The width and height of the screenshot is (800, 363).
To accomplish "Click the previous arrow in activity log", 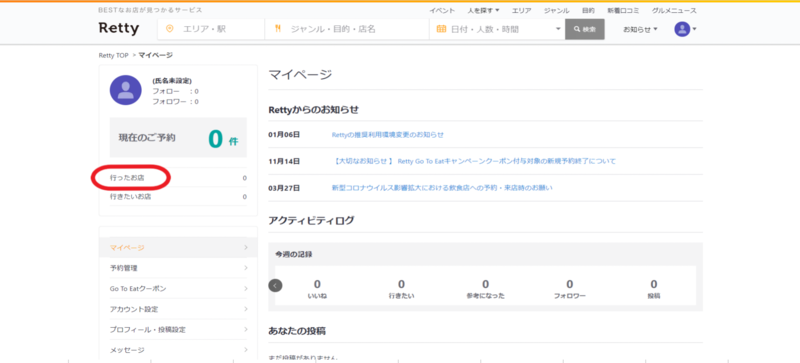I will (276, 285).
